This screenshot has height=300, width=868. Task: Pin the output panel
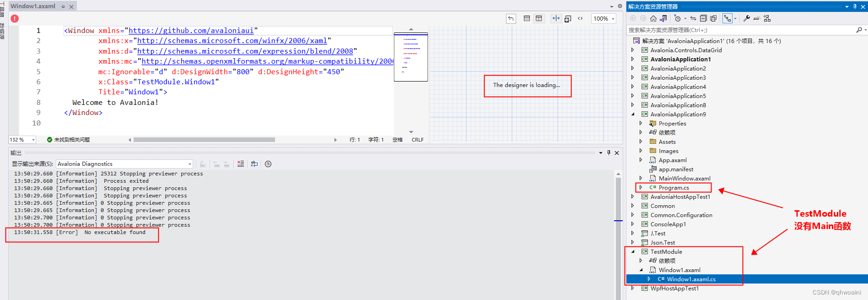pos(609,153)
